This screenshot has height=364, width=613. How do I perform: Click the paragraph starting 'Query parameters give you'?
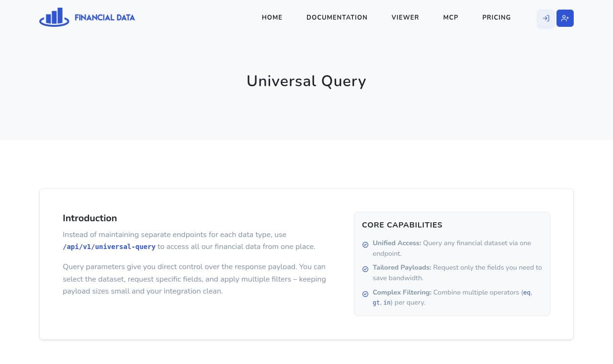[194, 279]
